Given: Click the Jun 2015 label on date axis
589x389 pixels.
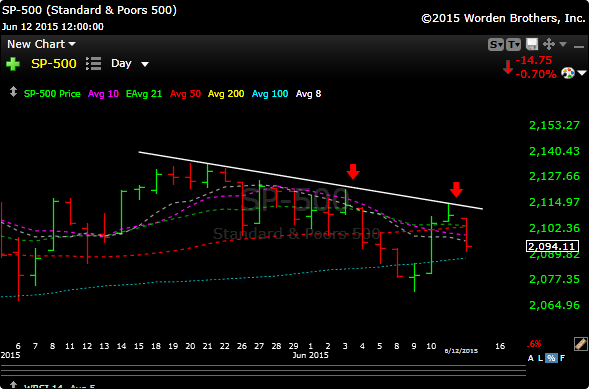Looking at the screenshot, I should 310,355.
